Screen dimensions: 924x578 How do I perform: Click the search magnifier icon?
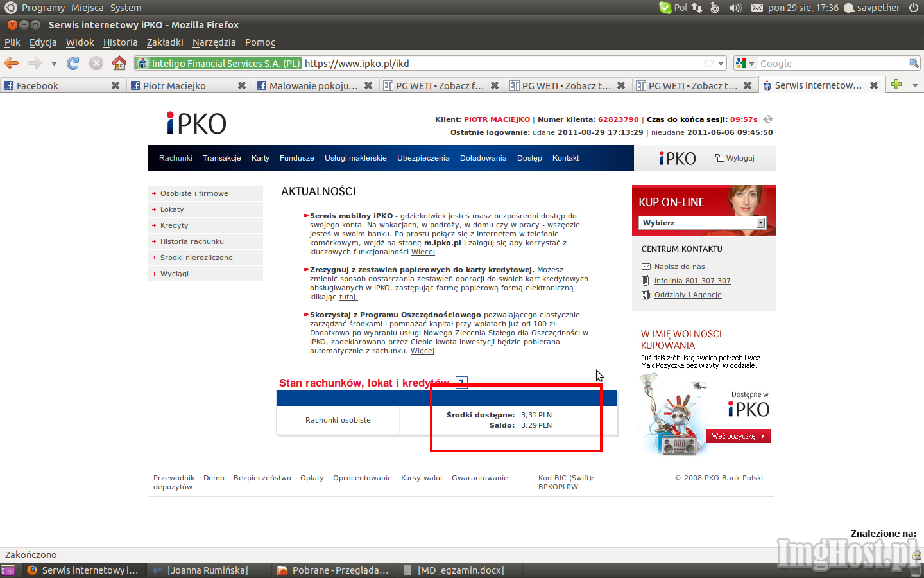pos(914,63)
